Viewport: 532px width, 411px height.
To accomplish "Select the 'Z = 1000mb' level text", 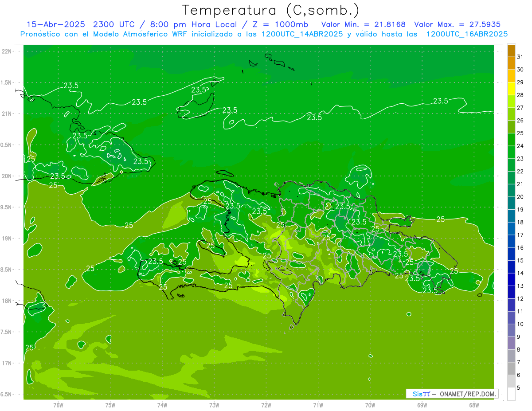I will [280, 24].
